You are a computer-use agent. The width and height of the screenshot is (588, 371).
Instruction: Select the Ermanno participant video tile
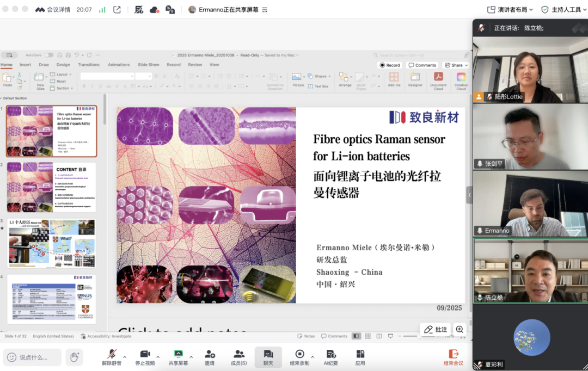tap(530, 204)
